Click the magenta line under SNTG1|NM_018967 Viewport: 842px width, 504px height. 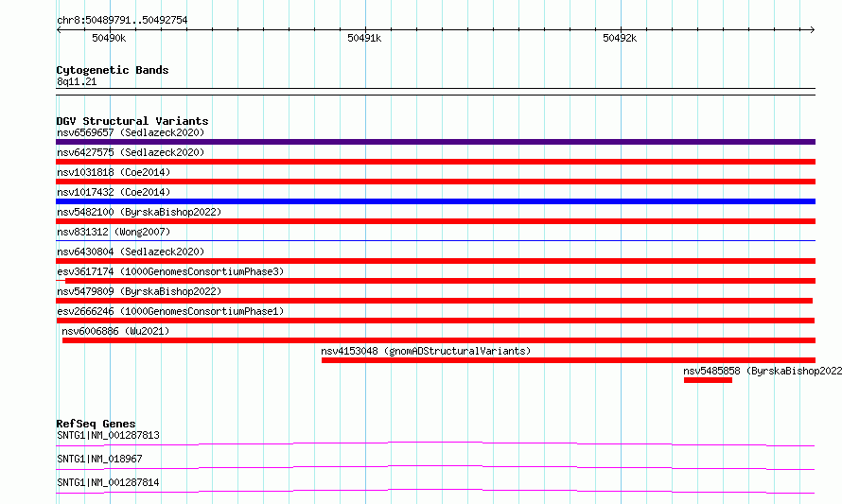tap(435, 467)
